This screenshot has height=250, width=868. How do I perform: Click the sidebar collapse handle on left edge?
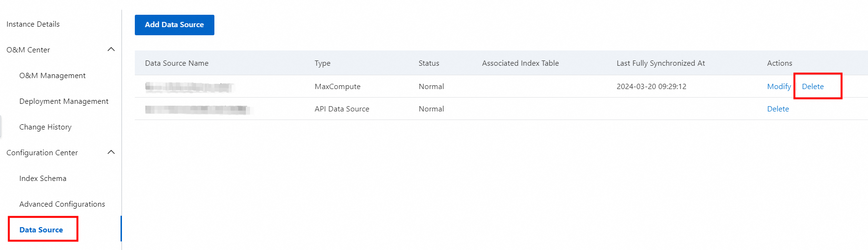pyautogui.click(x=1, y=127)
